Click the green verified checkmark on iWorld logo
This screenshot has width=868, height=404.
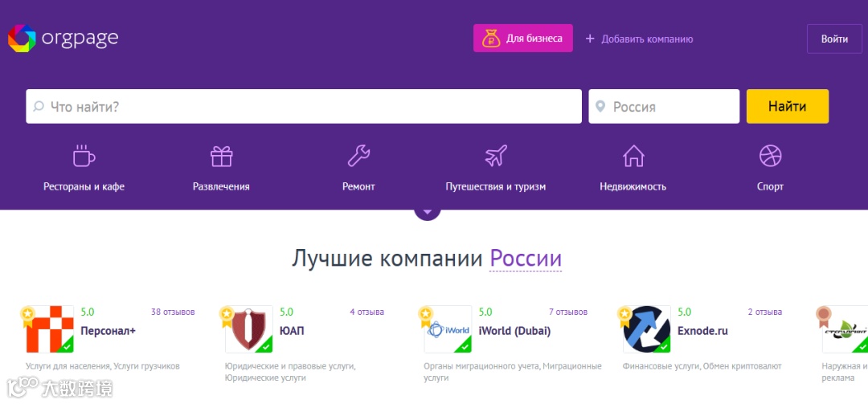pos(465,346)
